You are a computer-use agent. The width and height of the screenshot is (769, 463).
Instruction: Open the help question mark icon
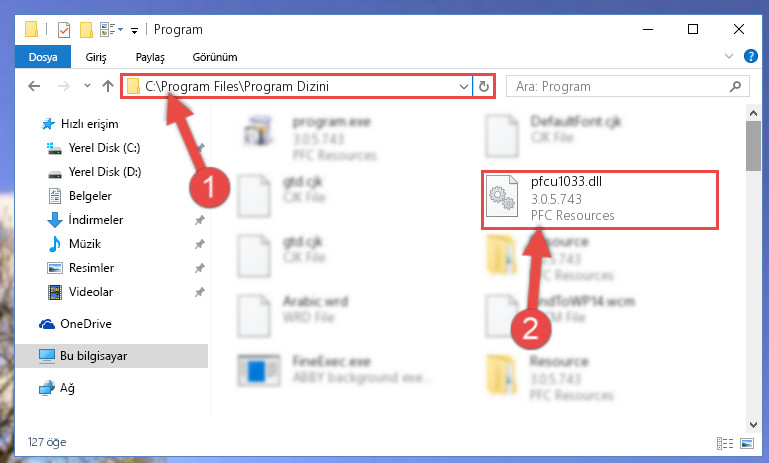750,56
